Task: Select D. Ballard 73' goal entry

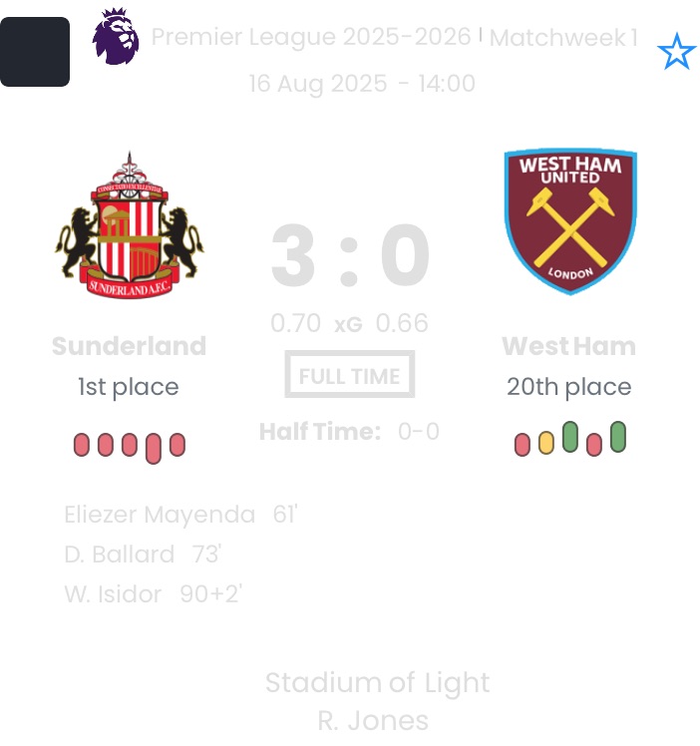Action: [x=142, y=555]
